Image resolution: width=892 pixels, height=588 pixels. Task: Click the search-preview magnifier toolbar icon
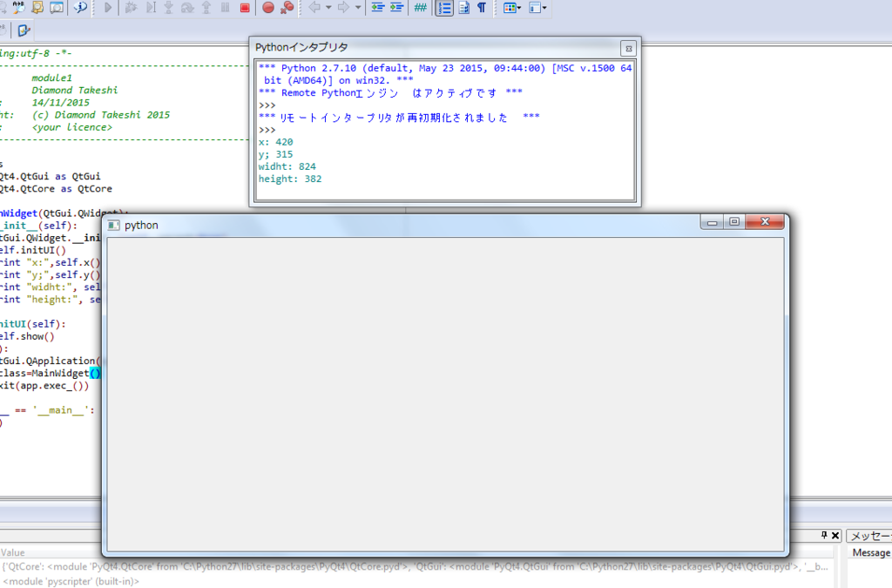click(x=57, y=7)
